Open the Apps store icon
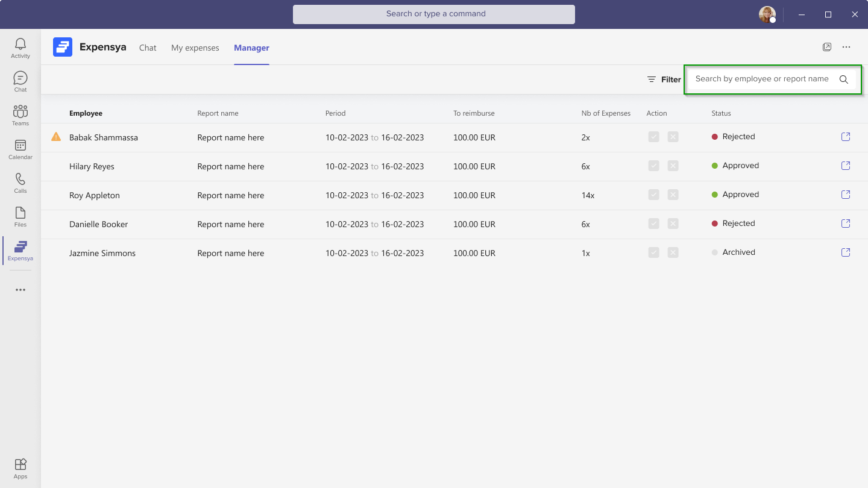 (20, 468)
